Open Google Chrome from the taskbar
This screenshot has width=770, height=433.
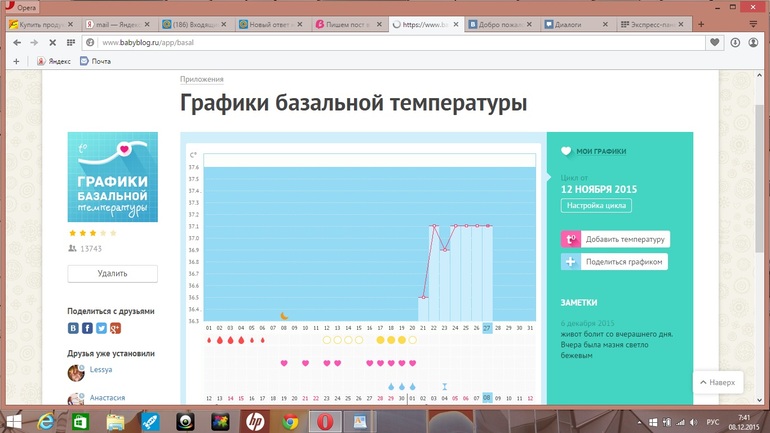290,421
